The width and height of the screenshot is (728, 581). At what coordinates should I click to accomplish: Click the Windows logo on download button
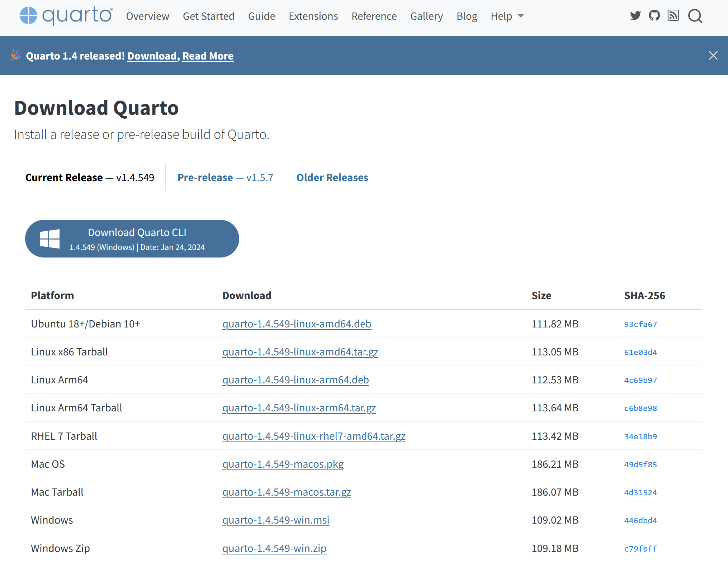tap(50, 239)
